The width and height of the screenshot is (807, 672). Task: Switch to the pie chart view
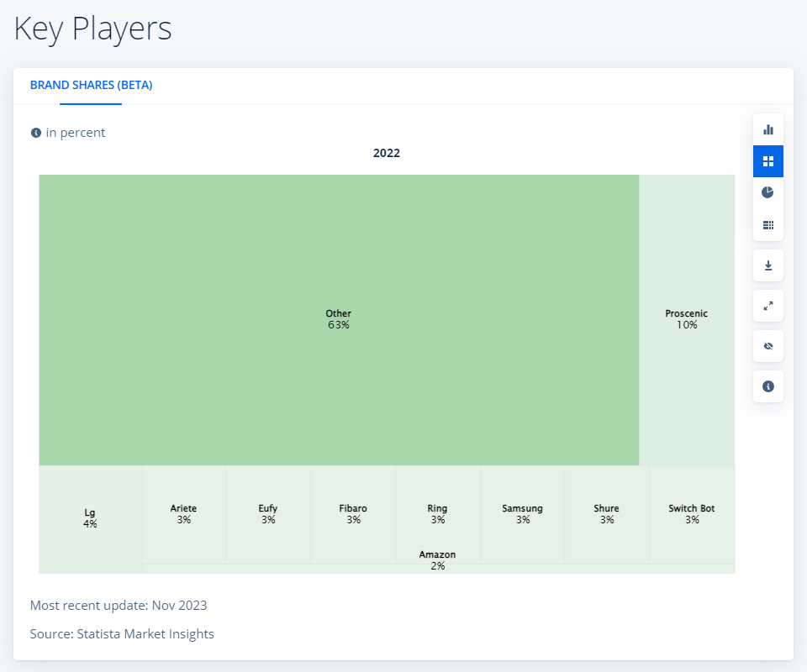click(767, 192)
